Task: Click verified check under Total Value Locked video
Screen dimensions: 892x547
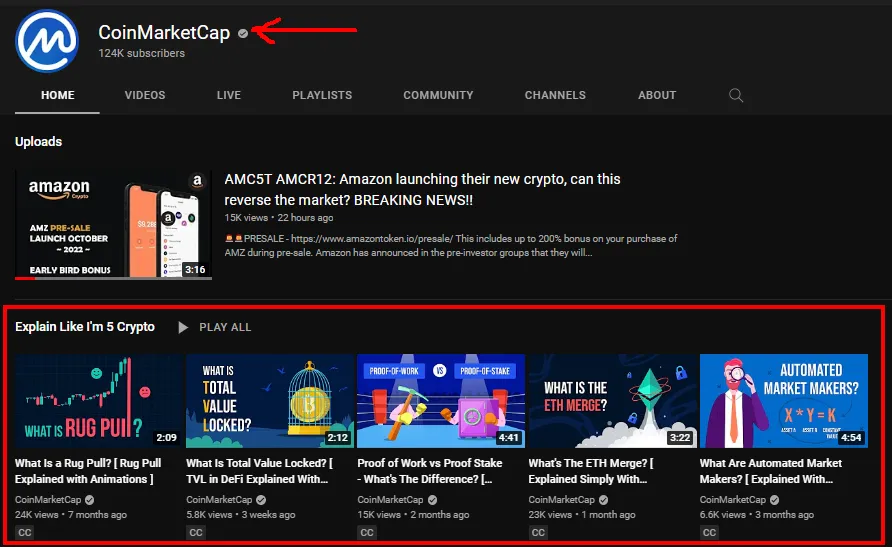Action: pyautogui.click(x=261, y=500)
